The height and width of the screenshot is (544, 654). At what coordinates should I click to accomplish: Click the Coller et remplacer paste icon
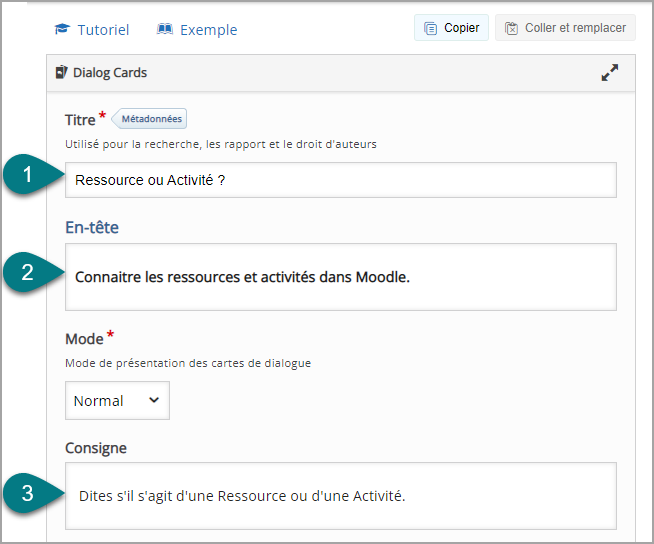pos(511,28)
